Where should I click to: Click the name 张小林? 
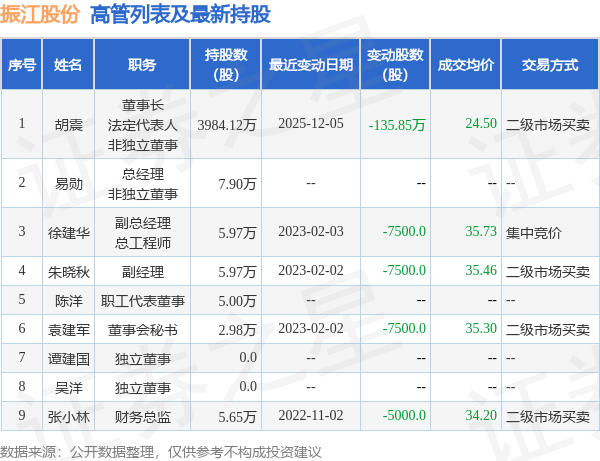point(68,417)
